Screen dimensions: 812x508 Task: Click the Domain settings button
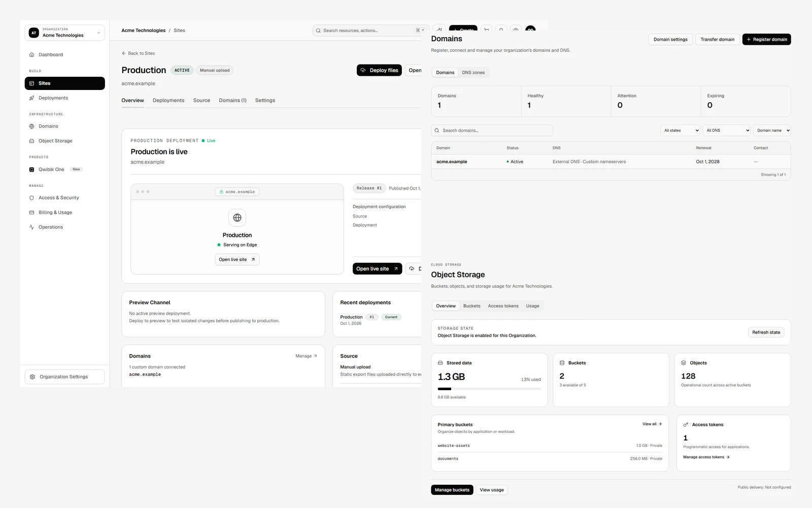point(670,40)
